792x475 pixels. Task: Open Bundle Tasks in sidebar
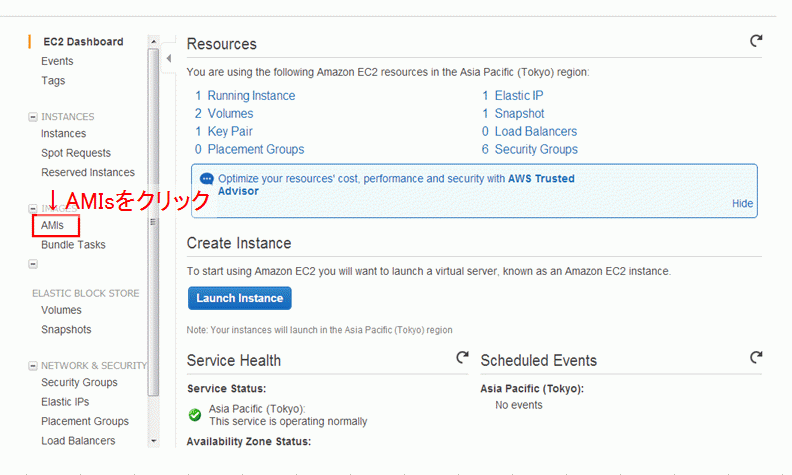point(73,245)
